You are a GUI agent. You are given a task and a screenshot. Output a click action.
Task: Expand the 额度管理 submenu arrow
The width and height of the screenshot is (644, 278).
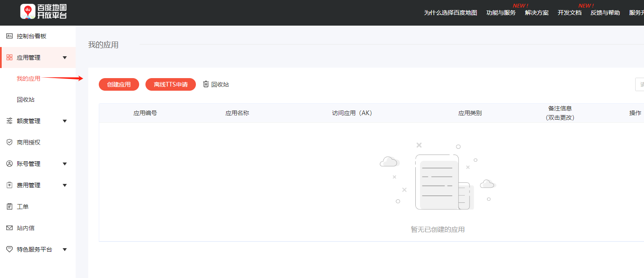tap(65, 121)
